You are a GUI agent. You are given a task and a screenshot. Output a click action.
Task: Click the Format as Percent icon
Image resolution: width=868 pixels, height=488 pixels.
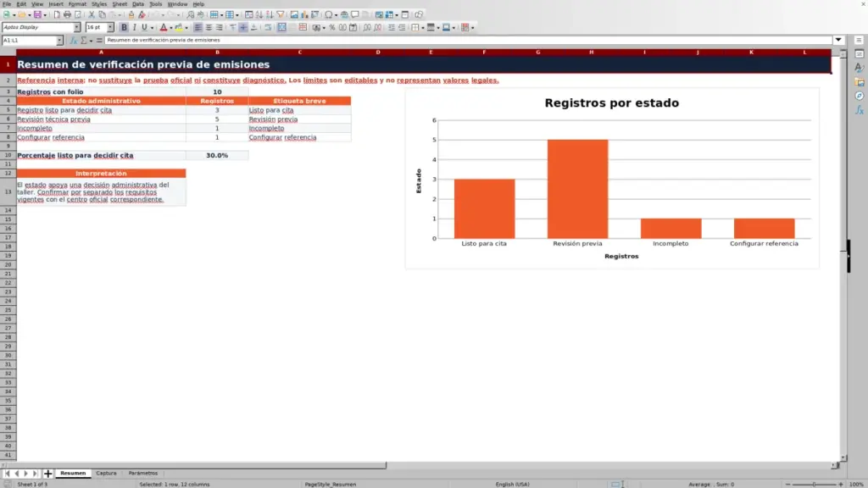(x=332, y=28)
